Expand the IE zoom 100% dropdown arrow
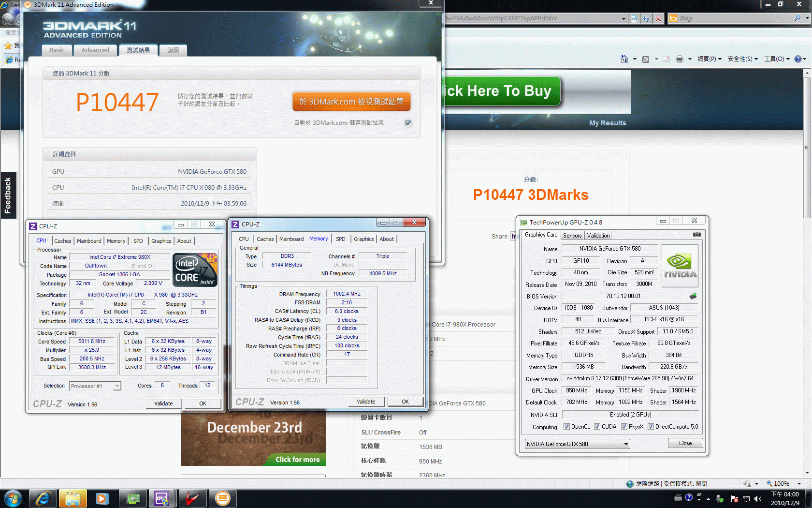This screenshot has height=508, width=812. [799, 483]
